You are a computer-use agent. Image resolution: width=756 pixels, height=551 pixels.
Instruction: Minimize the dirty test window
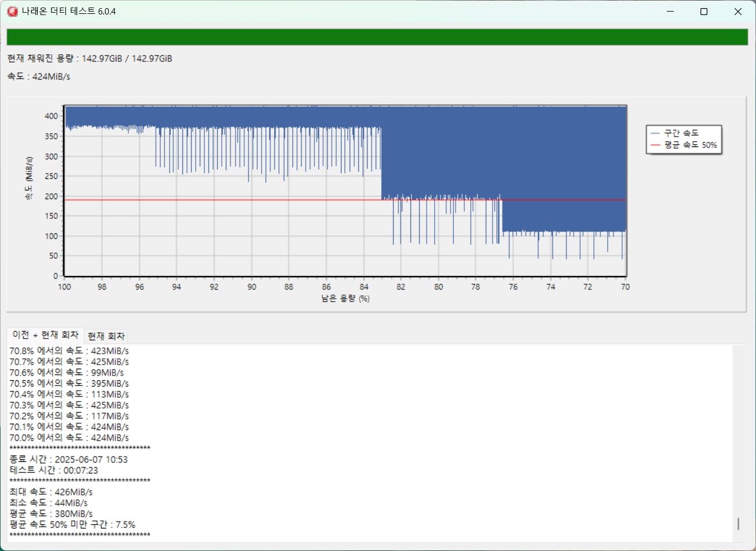[x=670, y=12]
